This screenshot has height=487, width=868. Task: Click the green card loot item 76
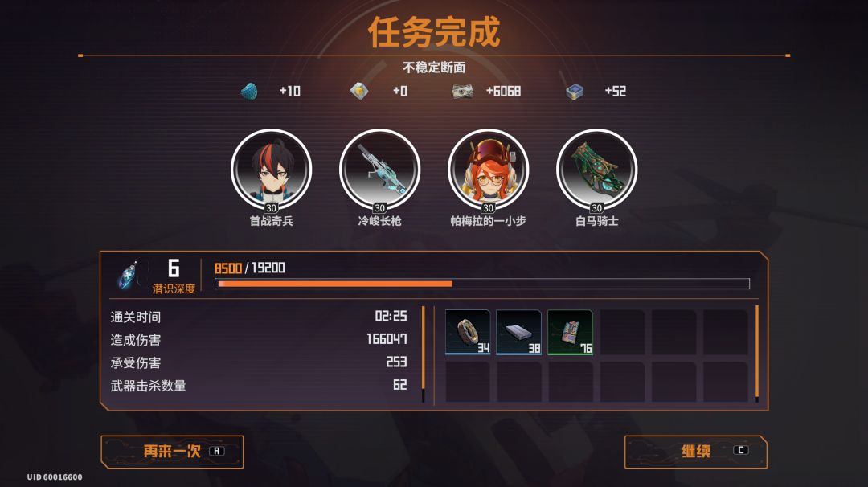pyautogui.click(x=570, y=332)
